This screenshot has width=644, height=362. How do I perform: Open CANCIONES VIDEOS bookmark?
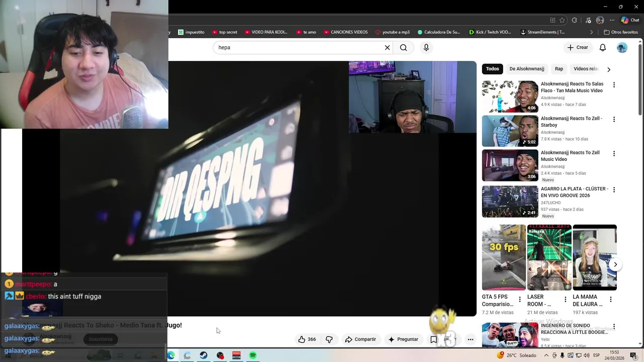(x=346, y=32)
